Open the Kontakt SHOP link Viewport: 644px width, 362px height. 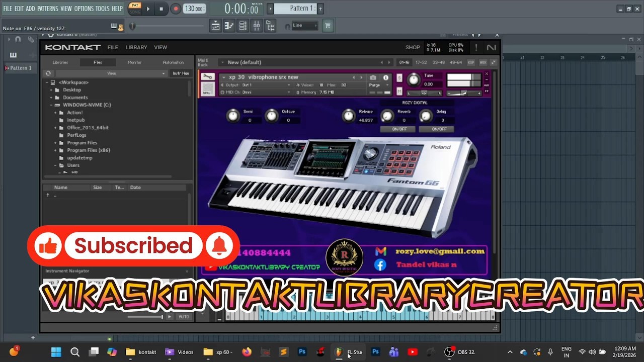[413, 47]
